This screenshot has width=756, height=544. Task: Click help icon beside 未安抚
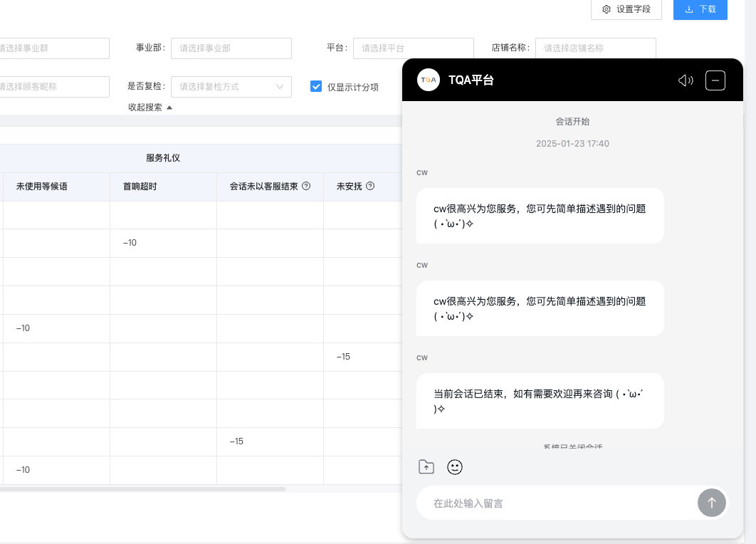(x=370, y=186)
